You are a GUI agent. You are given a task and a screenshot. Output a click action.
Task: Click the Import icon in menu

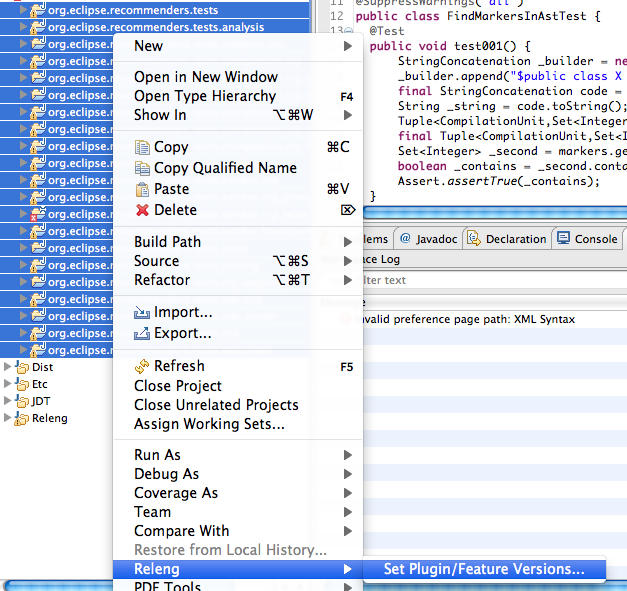pos(142,312)
